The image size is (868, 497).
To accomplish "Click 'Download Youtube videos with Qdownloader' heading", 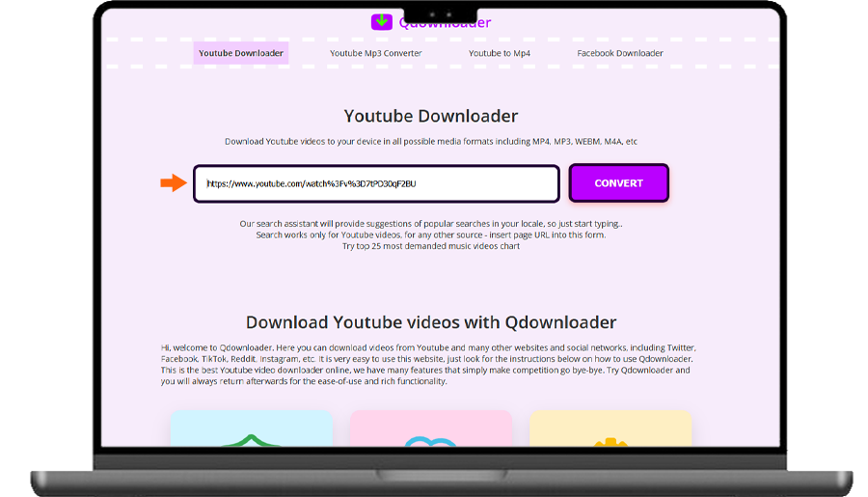I will tap(431, 322).
